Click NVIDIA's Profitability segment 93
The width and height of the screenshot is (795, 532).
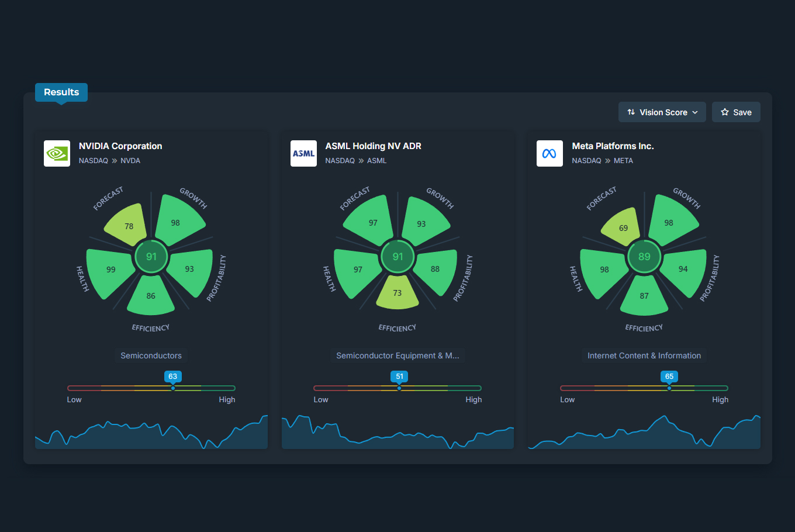pos(191,271)
